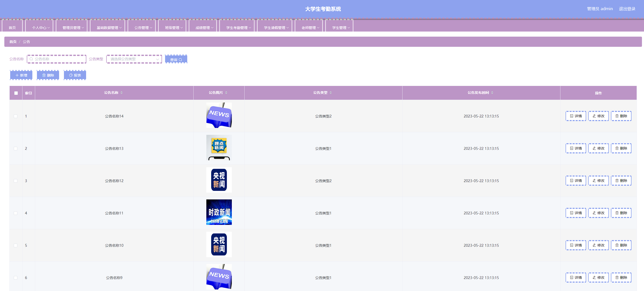Viewport: 644px width, 291px height.
Task: Click the 查询 search button
Action: tap(176, 60)
